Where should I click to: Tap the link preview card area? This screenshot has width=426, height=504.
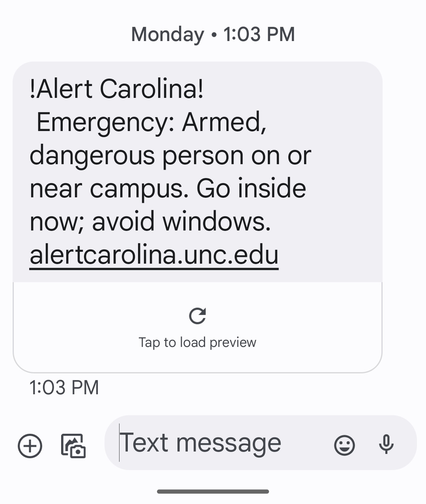[198, 328]
